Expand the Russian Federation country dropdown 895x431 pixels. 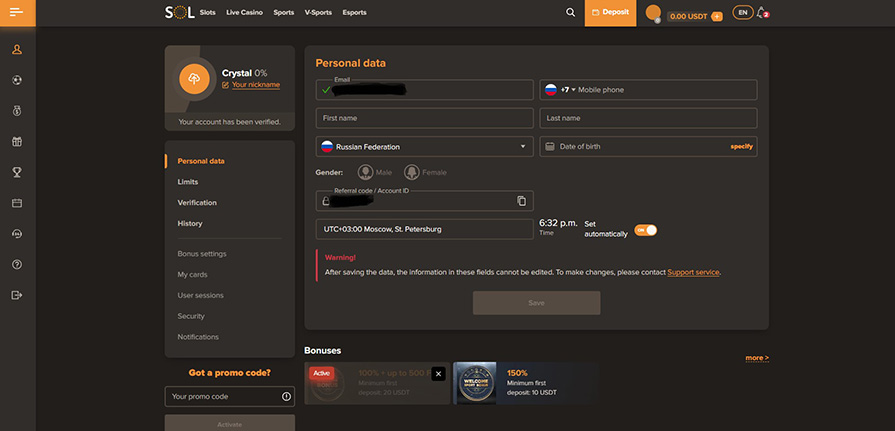[x=424, y=147]
